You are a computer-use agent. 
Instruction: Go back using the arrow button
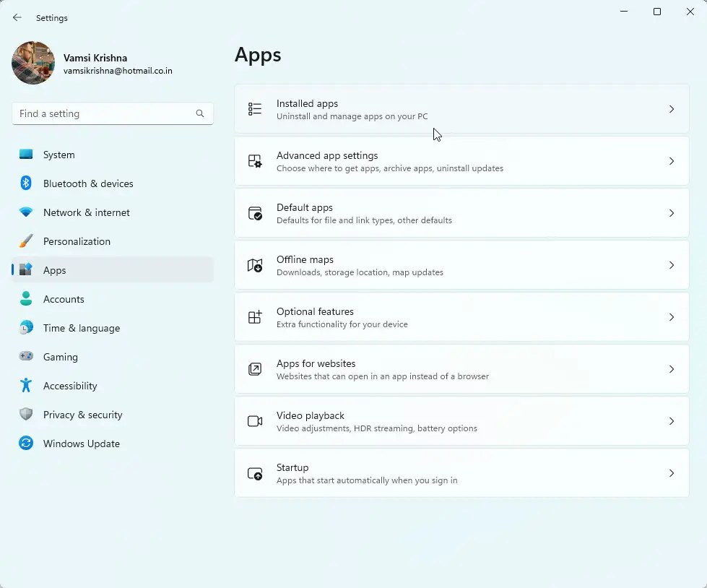click(x=17, y=17)
